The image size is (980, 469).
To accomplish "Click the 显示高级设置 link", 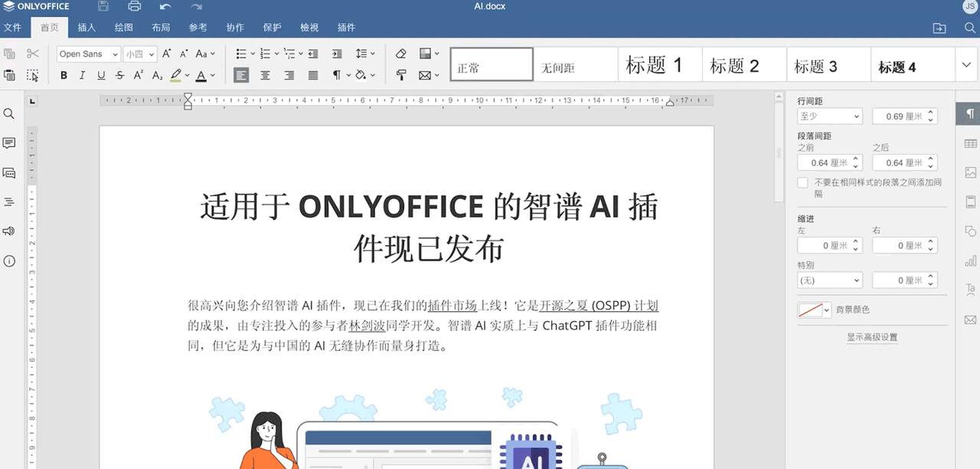I will 873,336.
